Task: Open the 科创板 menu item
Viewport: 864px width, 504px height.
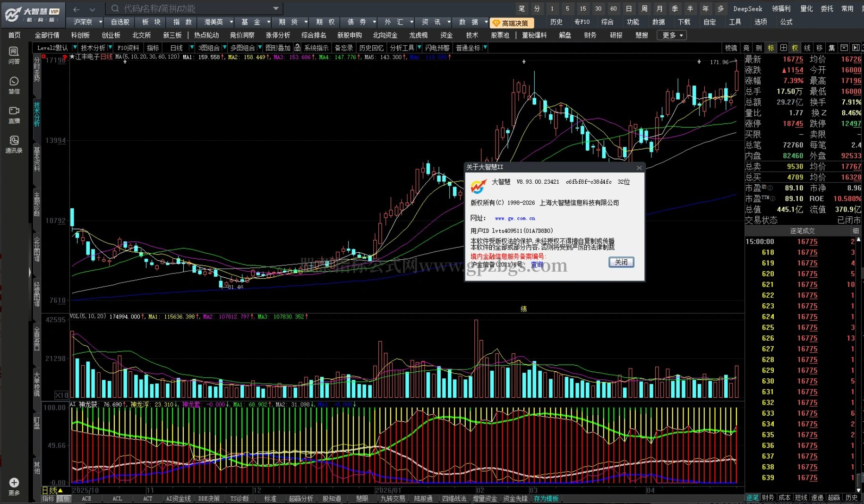Action: point(80,35)
